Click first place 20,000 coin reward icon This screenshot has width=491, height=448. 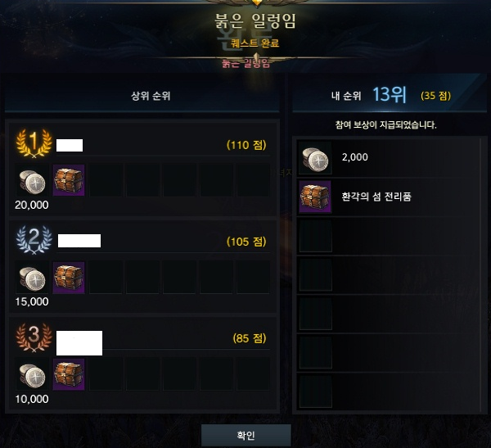click(x=32, y=182)
